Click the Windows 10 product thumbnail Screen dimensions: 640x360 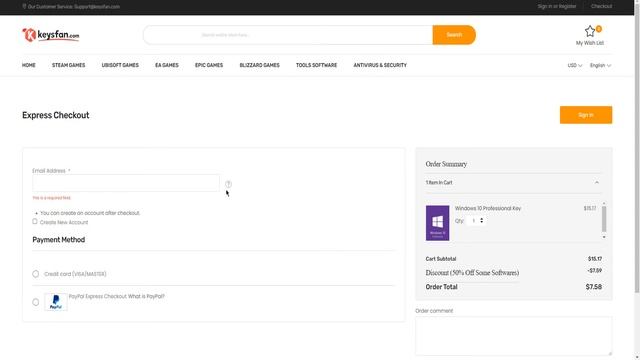(x=437, y=223)
